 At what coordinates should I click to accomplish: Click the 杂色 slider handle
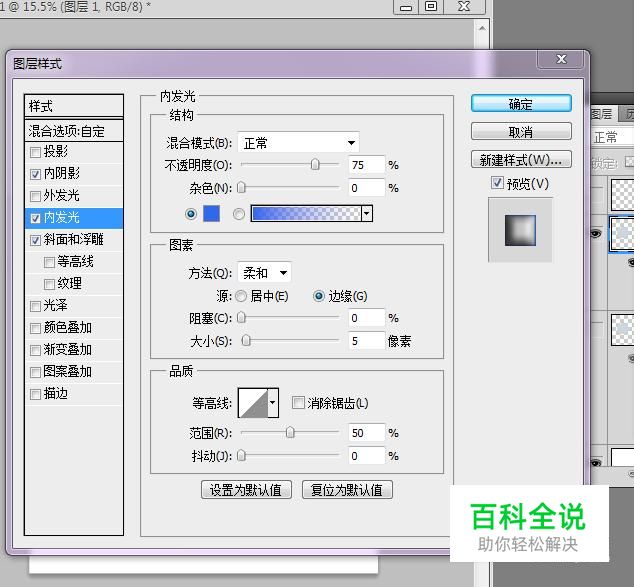(x=241, y=188)
